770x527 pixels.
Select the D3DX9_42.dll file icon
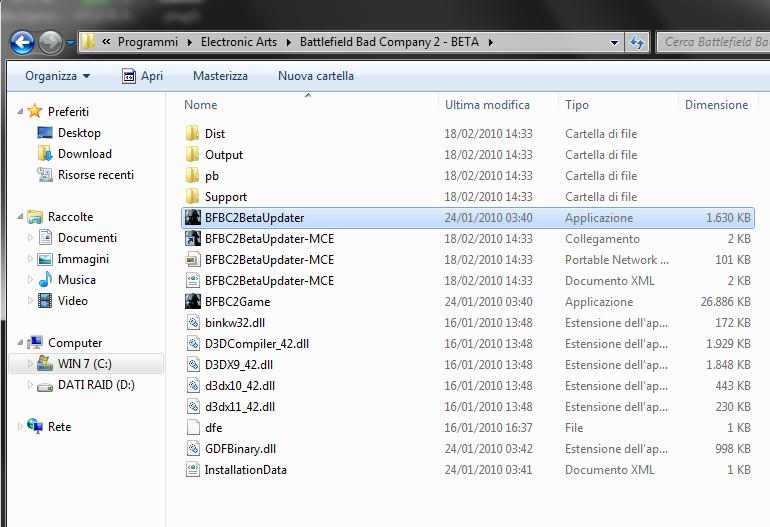tap(192, 364)
